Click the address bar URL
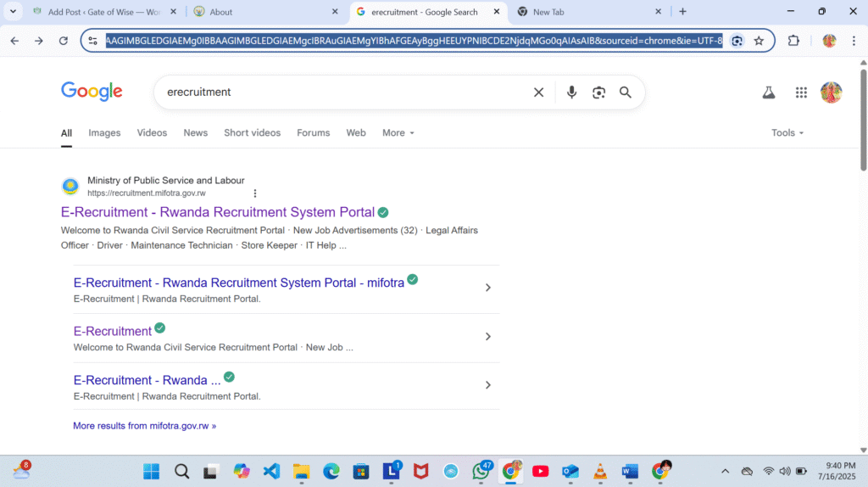This screenshot has height=487, width=868. click(414, 41)
